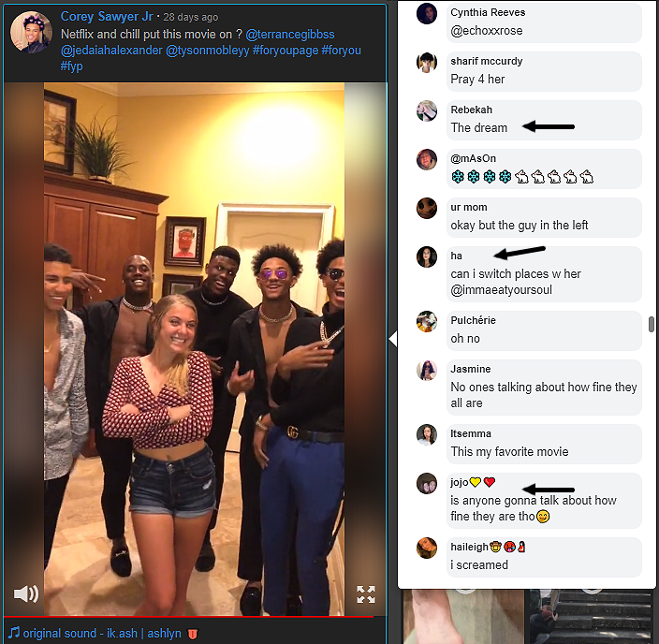Image resolution: width=659 pixels, height=644 pixels.
Task: Follow the @terrancegibbss mention link
Action: pos(290,34)
